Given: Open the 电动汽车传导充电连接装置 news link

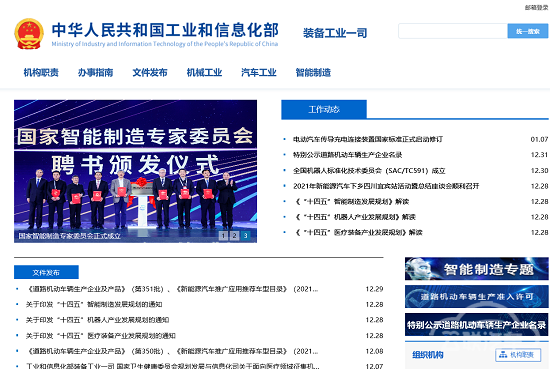Looking at the screenshot, I should [368, 139].
